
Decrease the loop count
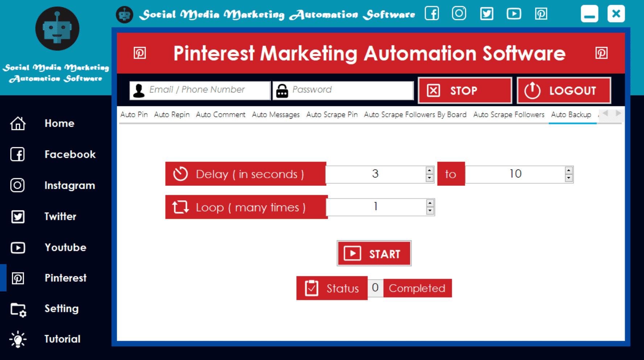430,211
